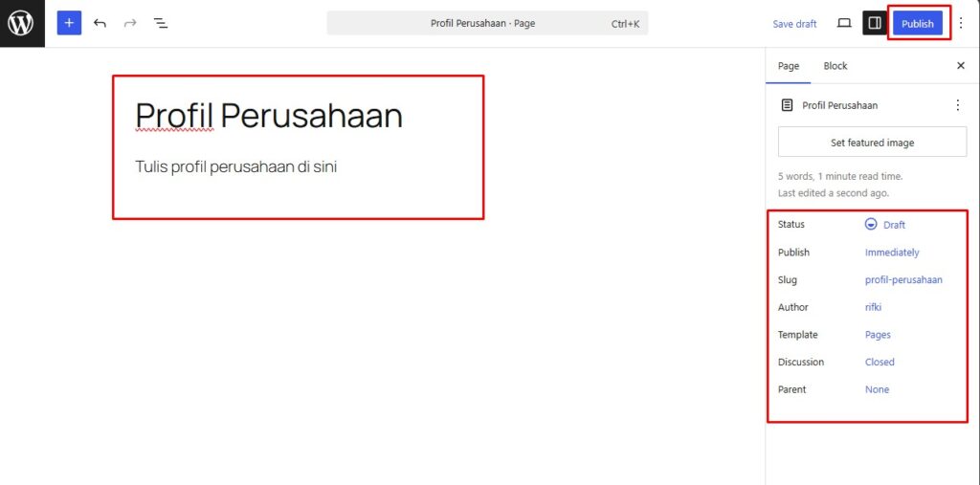Open the document overview list
980x485 pixels.
click(x=161, y=23)
